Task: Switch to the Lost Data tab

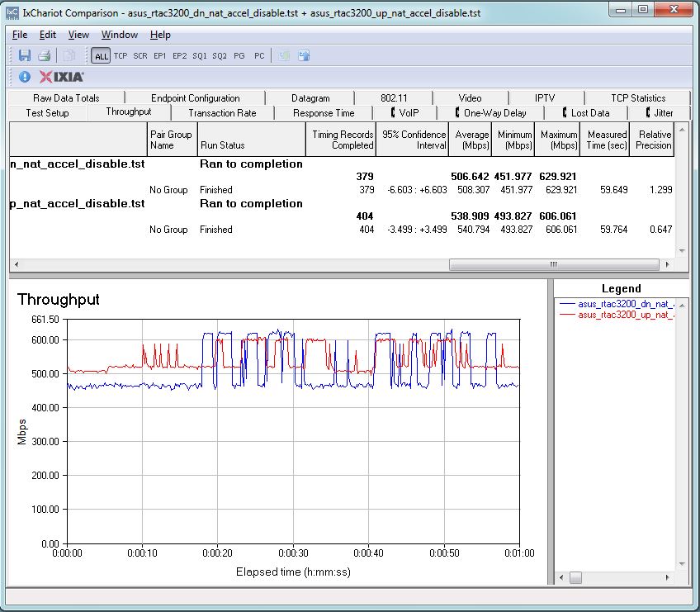Action: tap(586, 113)
